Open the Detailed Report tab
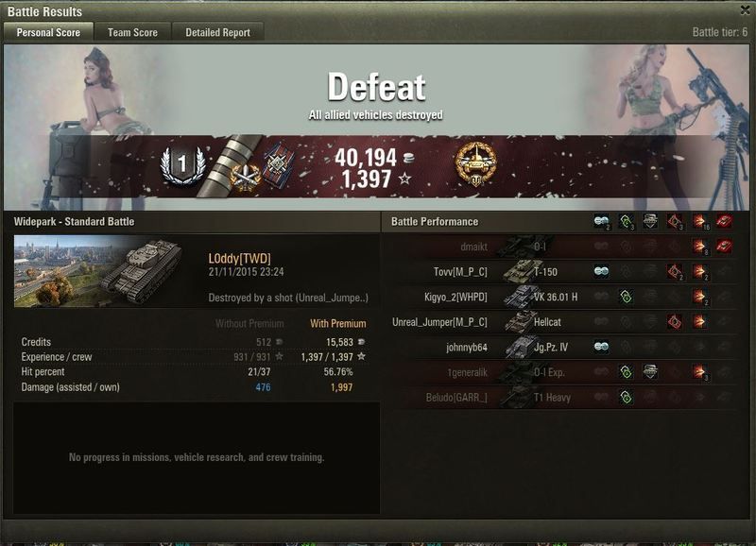Image resolution: width=756 pixels, height=546 pixels. tap(217, 32)
